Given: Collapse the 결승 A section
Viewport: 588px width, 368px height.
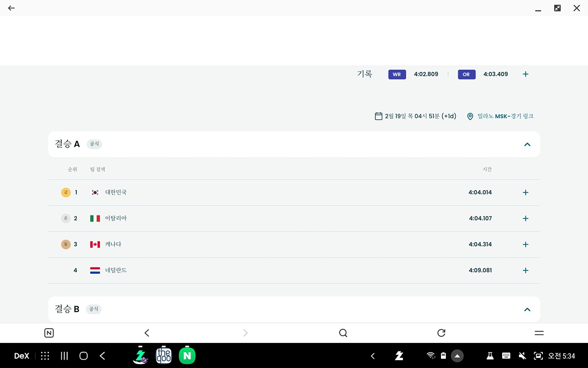Looking at the screenshot, I should 527,144.
